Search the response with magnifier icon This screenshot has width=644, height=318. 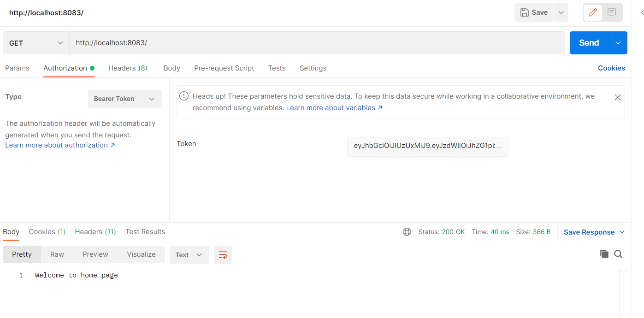tap(618, 254)
